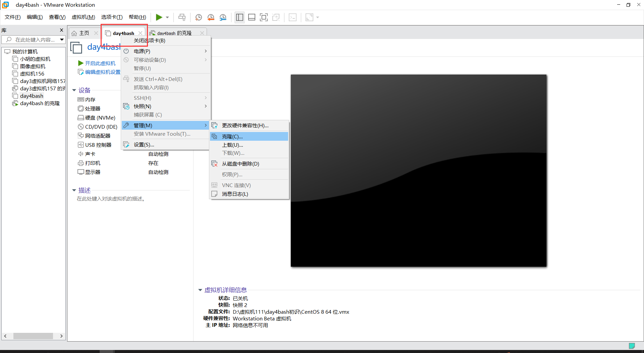Open the 帮助(H) menu

tap(138, 17)
